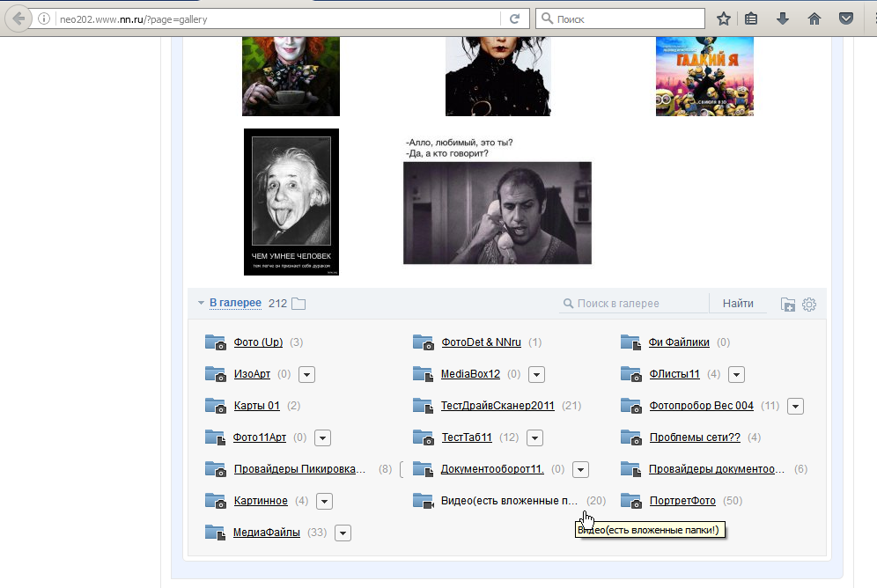Click the folder icon for Проблемы сети??

[631, 437]
